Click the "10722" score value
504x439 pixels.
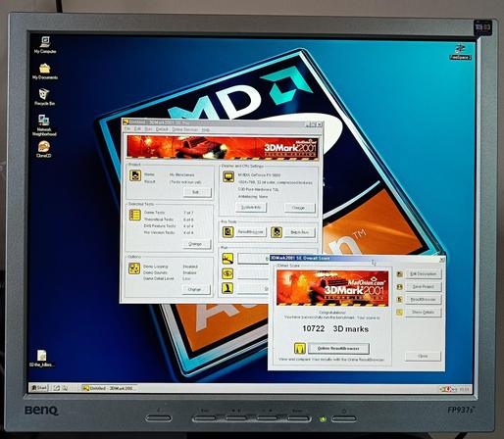pyautogui.click(x=314, y=329)
